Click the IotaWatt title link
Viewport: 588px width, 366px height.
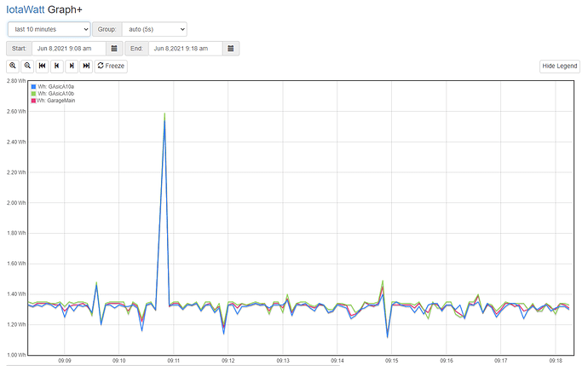point(25,9)
